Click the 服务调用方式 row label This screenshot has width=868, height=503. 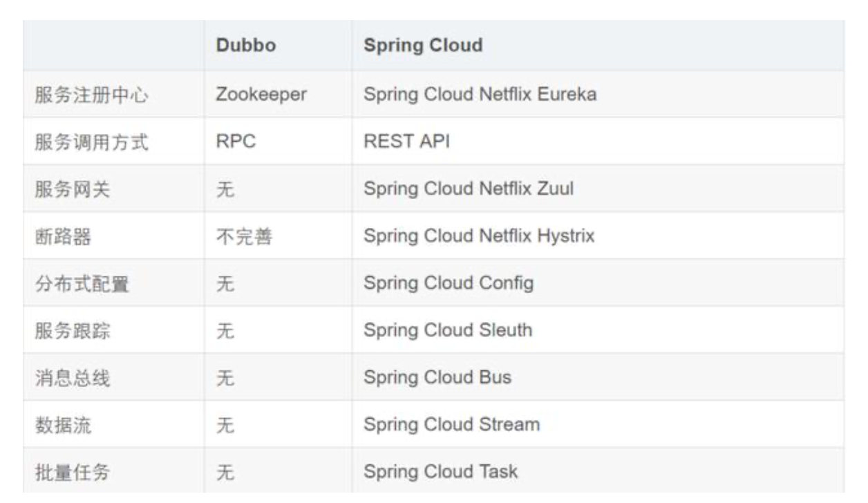point(91,142)
